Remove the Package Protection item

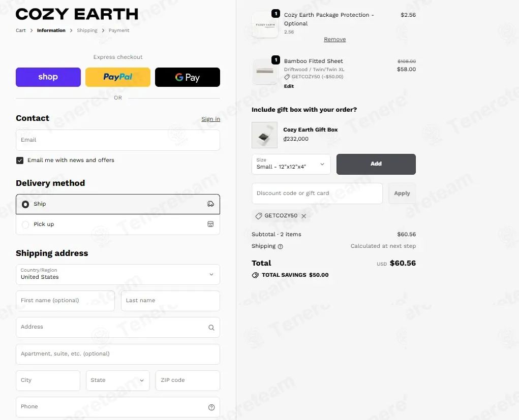click(x=334, y=39)
